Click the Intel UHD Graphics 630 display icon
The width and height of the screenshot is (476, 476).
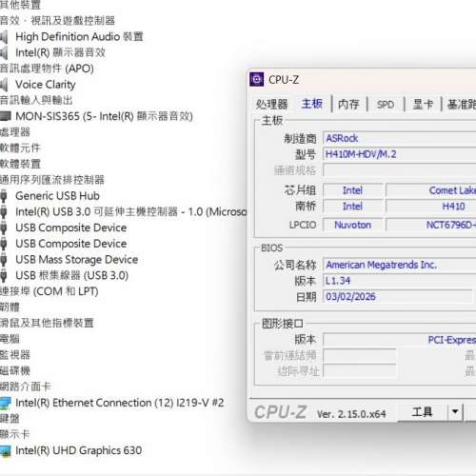click(x=5, y=450)
